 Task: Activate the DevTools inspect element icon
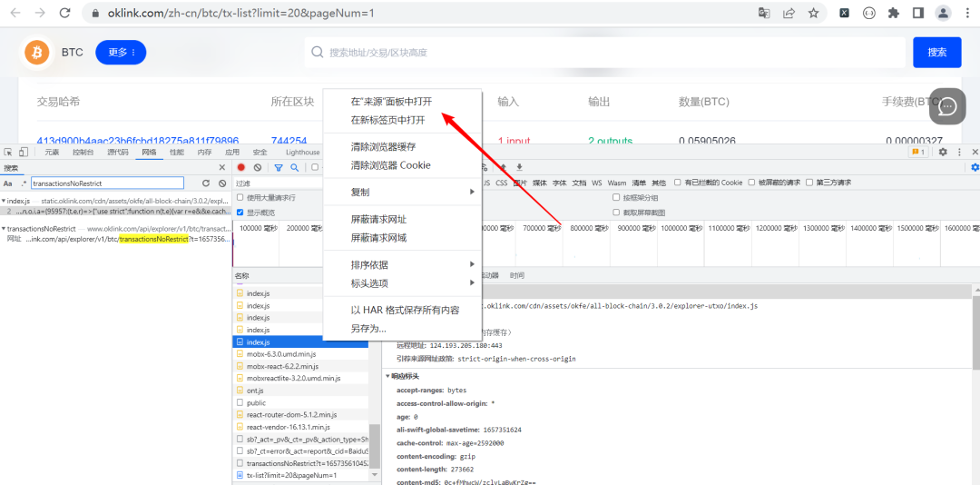(8, 152)
